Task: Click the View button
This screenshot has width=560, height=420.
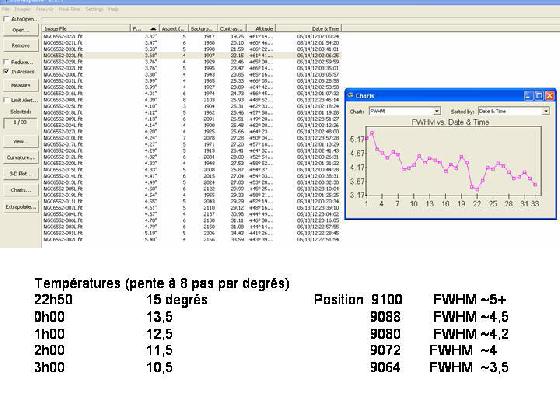Action: 21,141
